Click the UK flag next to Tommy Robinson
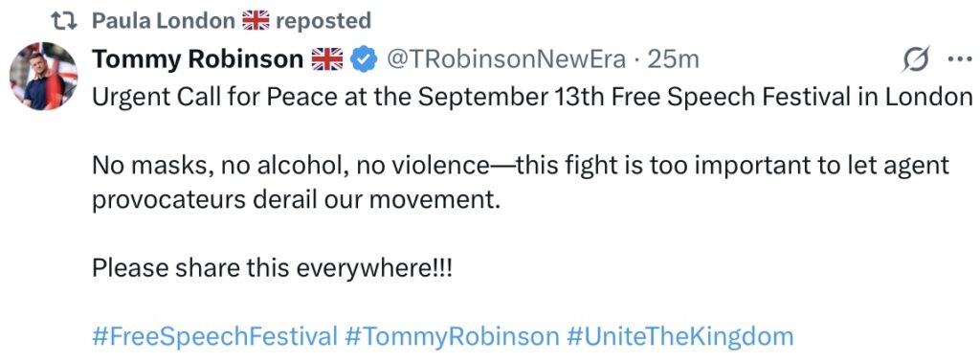 [327, 59]
